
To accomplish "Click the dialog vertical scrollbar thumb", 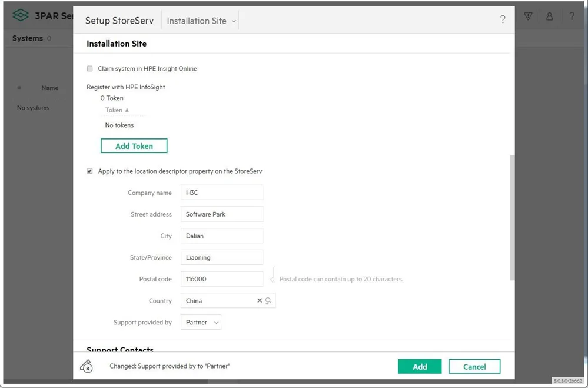I will pyautogui.click(x=512, y=218).
